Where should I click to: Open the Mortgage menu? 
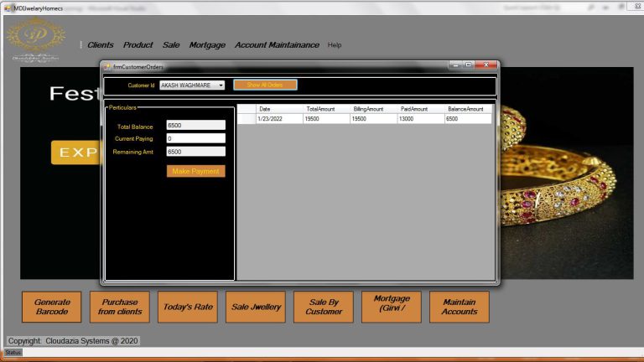(x=207, y=45)
